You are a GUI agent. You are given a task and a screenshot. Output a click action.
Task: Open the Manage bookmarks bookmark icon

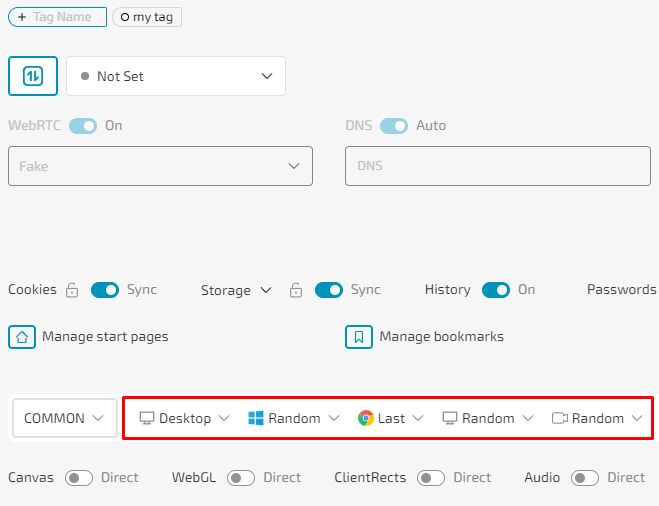(x=358, y=337)
